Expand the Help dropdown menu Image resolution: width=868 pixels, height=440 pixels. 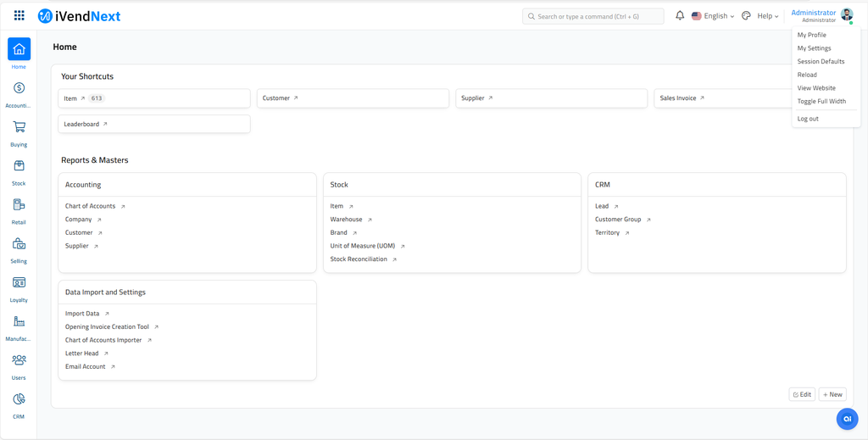point(767,16)
